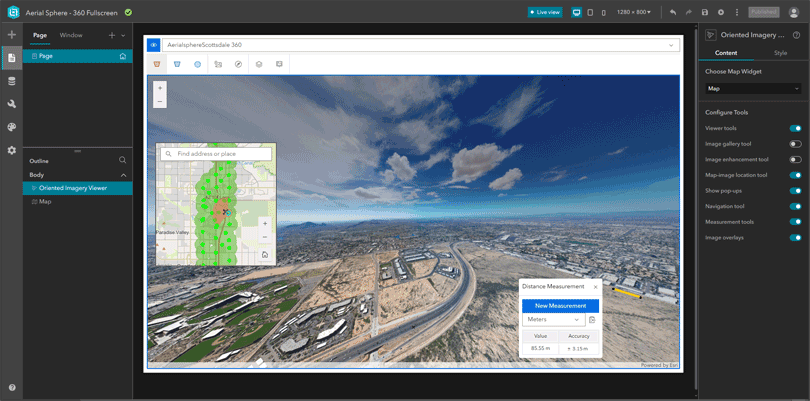The width and height of the screenshot is (810, 401).
Task: Toggle the Live view button
Action: (544, 12)
